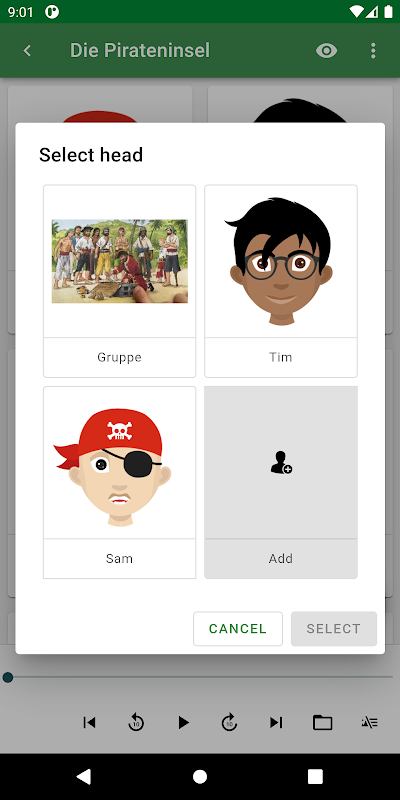Select the Gruppe pirate group picture
The image size is (400, 800).
119,261
